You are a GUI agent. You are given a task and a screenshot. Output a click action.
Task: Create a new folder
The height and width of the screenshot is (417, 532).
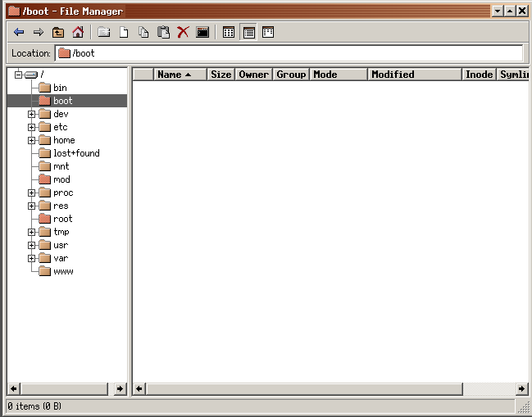coord(104,33)
